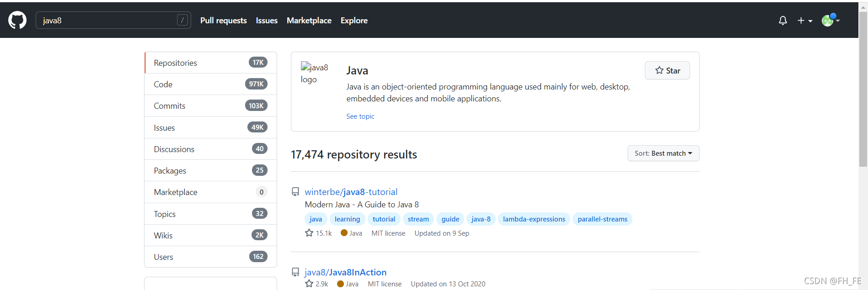The image size is (868, 290).
Task: Click the slash shortcut icon in search box
Action: (x=182, y=20)
